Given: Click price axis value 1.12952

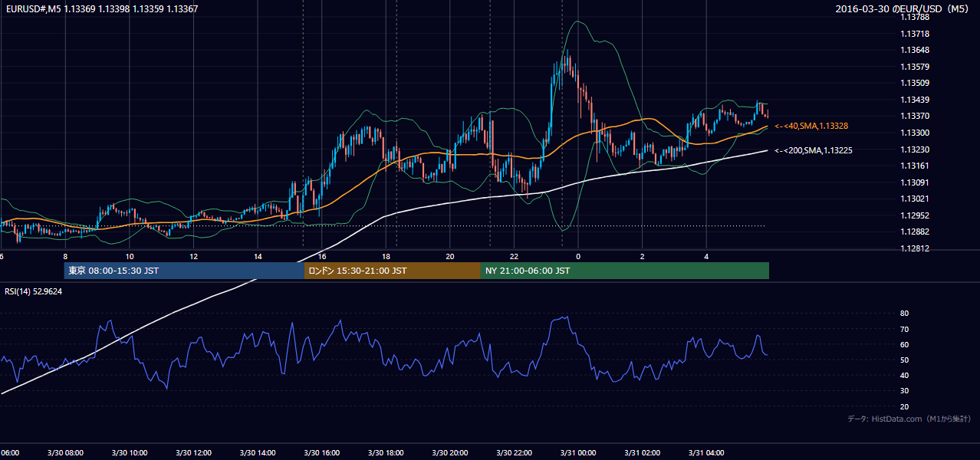Looking at the screenshot, I should [x=916, y=215].
